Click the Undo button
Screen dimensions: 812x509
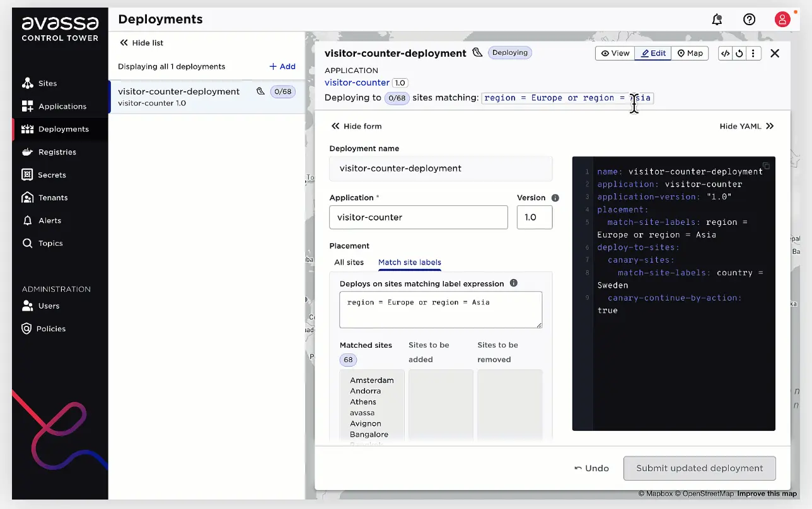click(591, 468)
